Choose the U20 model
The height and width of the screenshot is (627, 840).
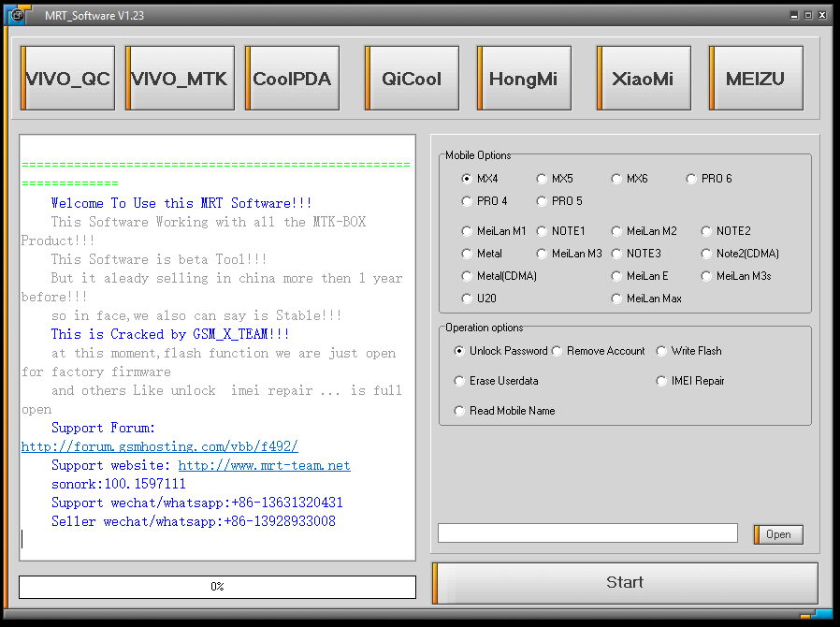point(480,299)
